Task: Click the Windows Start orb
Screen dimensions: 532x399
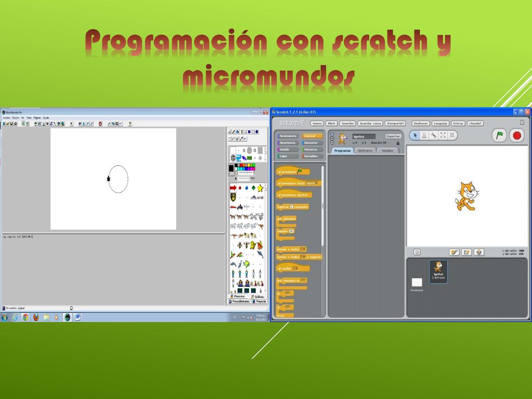Action: pyautogui.click(x=5, y=317)
